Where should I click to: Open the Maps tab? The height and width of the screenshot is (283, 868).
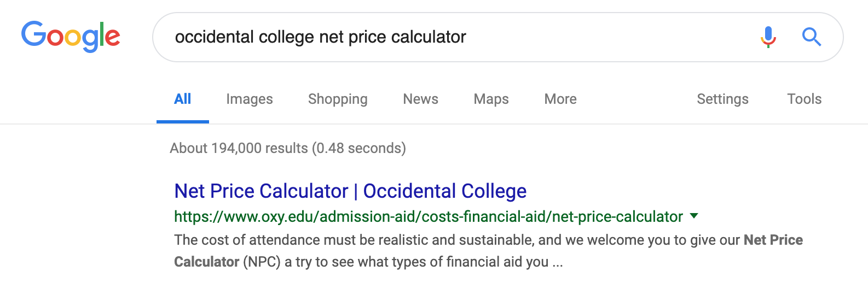pyautogui.click(x=491, y=99)
